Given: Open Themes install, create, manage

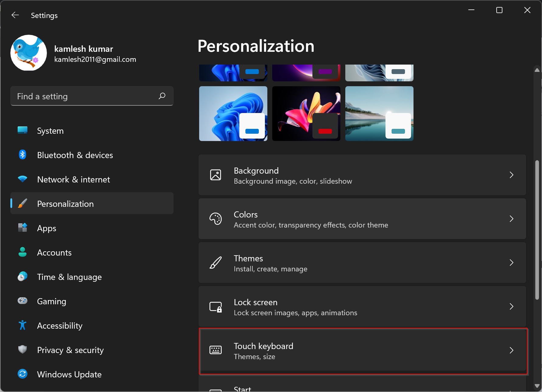Looking at the screenshot, I should pyautogui.click(x=362, y=263).
